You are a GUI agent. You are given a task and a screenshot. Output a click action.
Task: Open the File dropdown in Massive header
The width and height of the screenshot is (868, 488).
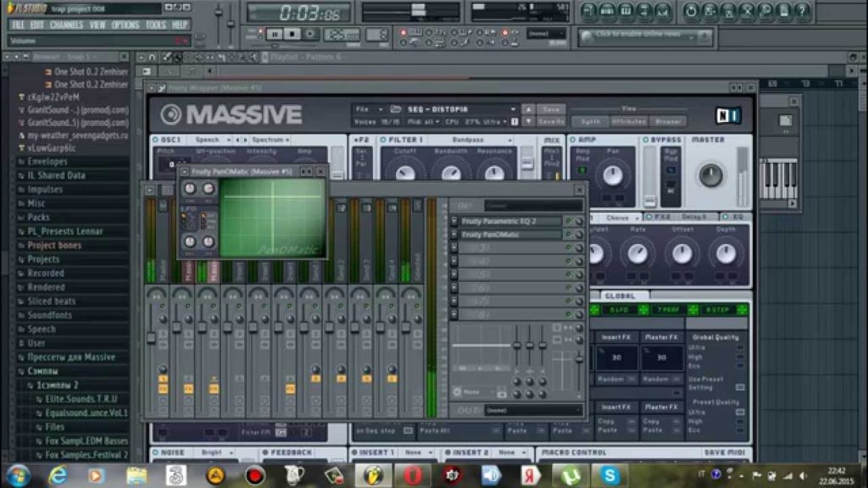pyautogui.click(x=370, y=109)
